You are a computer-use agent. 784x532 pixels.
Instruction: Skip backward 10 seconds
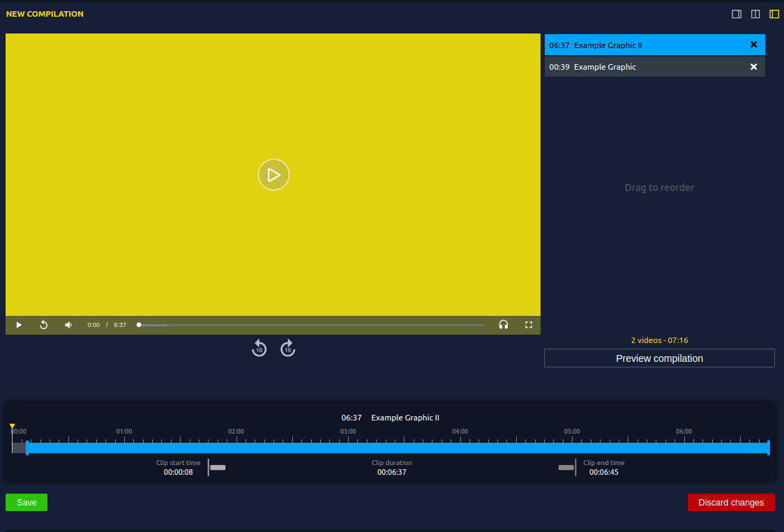point(259,348)
